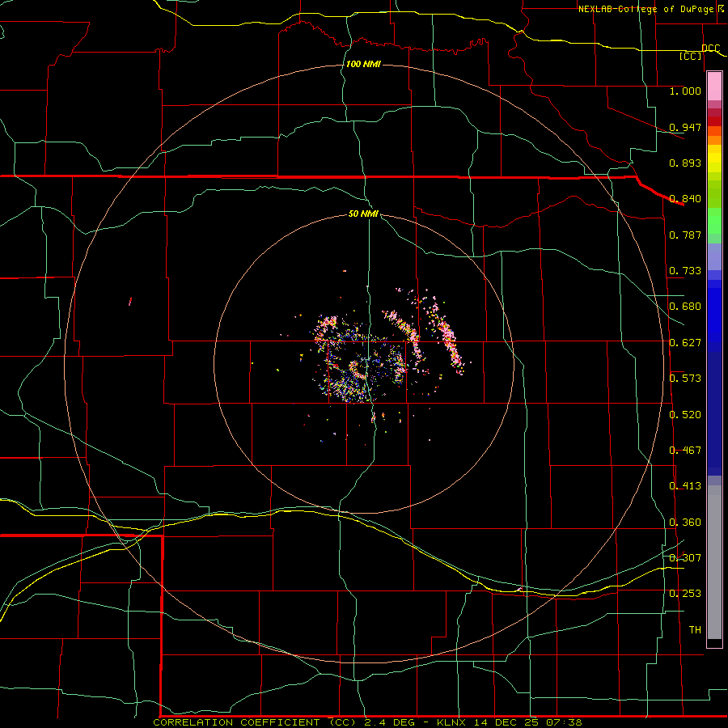
Task: Click the bright green segment of the color bar
Action: point(714,221)
